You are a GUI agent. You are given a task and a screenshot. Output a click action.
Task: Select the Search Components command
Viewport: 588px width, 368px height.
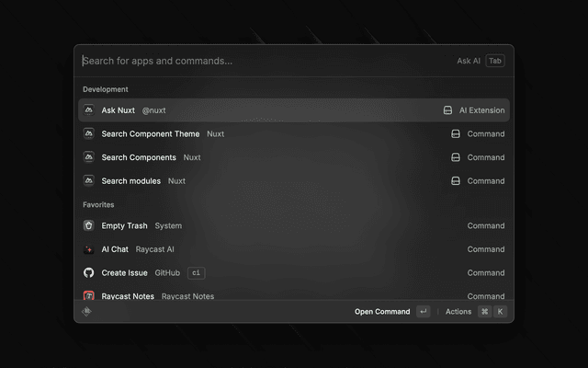click(x=294, y=157)
